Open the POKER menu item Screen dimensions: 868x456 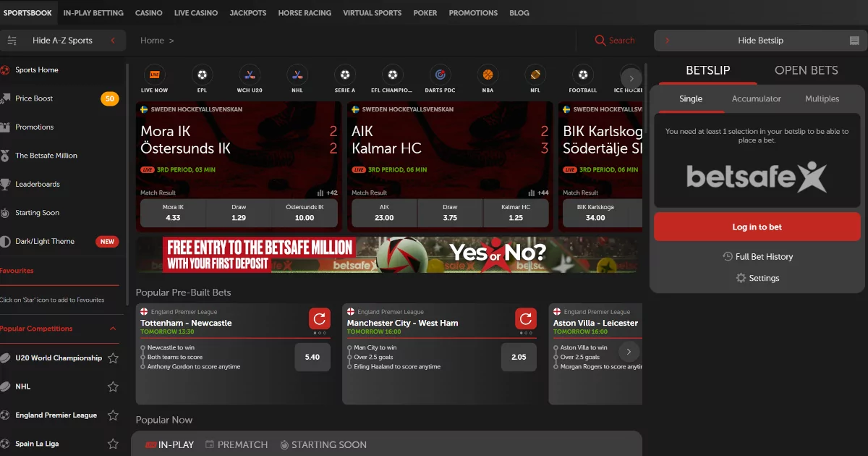(x=425, y=13)
